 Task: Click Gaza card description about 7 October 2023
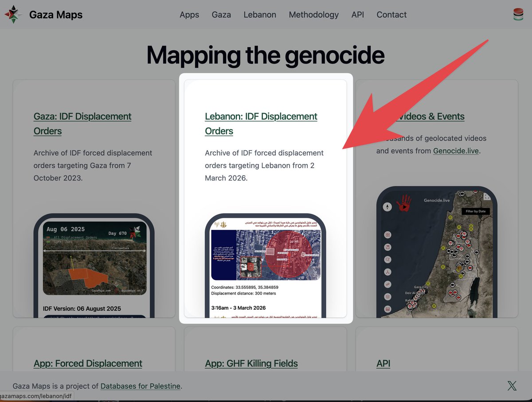coord(93,166)
